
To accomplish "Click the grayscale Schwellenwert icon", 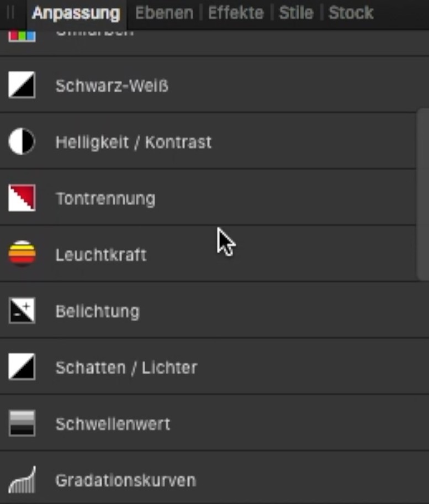I will pyautogui.click(x=22, y=423).
